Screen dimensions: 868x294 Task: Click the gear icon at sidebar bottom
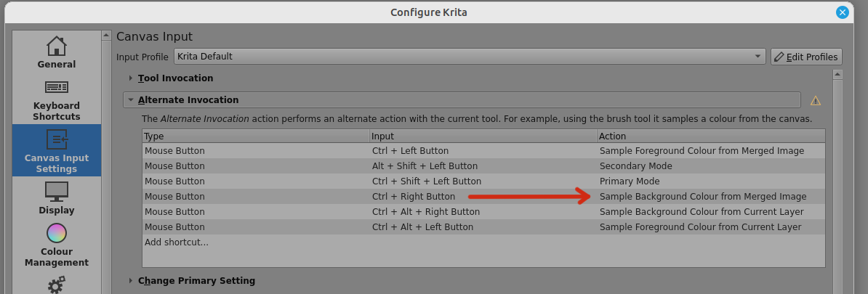coord(57,285)
